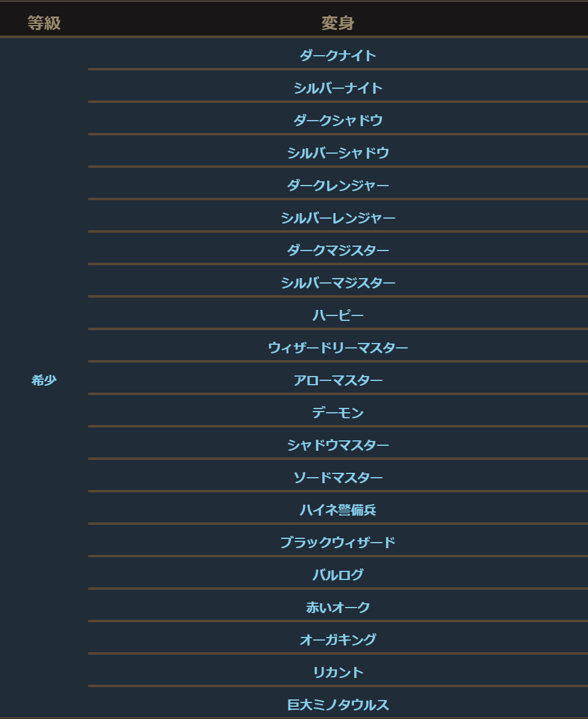Click the 希少 grade cell
Image resolution: width=588 pixels, height=719 pixels.
[x=44, y=380]
